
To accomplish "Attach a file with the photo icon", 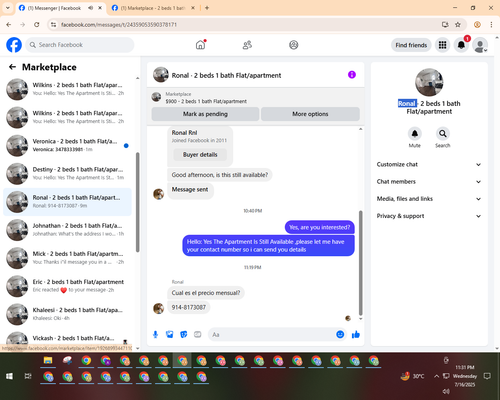I will click(x=170, y=334).
